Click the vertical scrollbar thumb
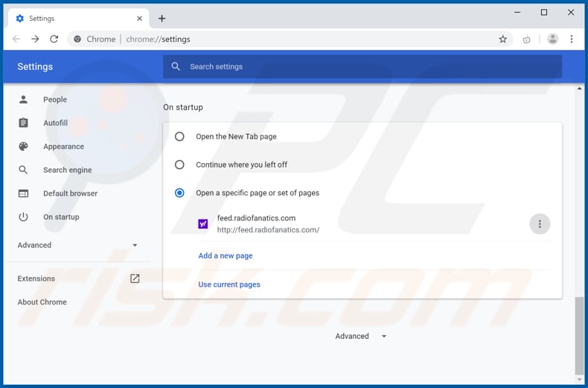588x388 pixels. coord(579,335)
